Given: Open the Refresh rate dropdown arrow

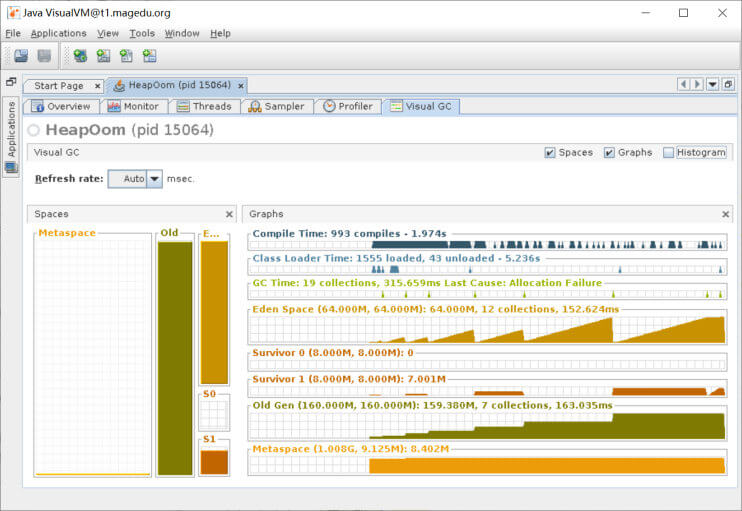Looking at the screenshot, I should 154,179.
